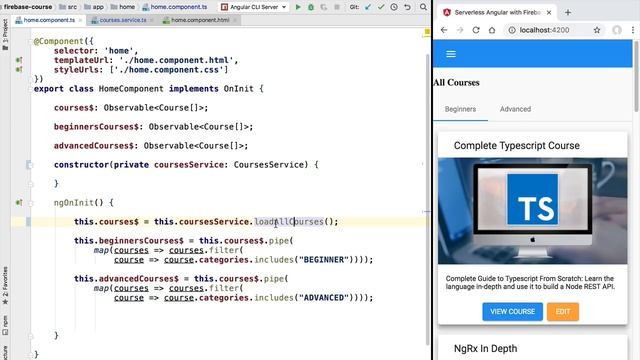
Task: Open the npm tool window
Action: coord(5,325)
